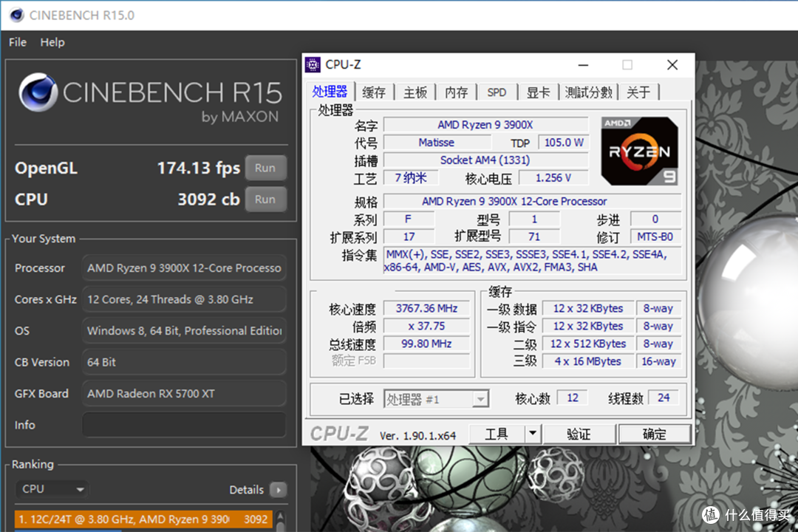Minimize the CPU-Z window
This screenshot has width=798, height=532.
(x=583, y=65)
